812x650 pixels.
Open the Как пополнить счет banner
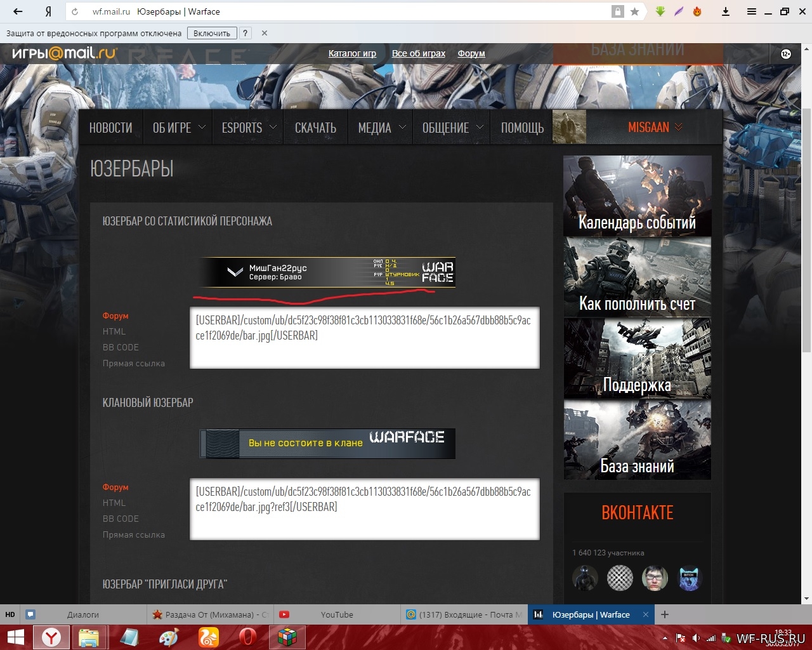tap(638, 277)
